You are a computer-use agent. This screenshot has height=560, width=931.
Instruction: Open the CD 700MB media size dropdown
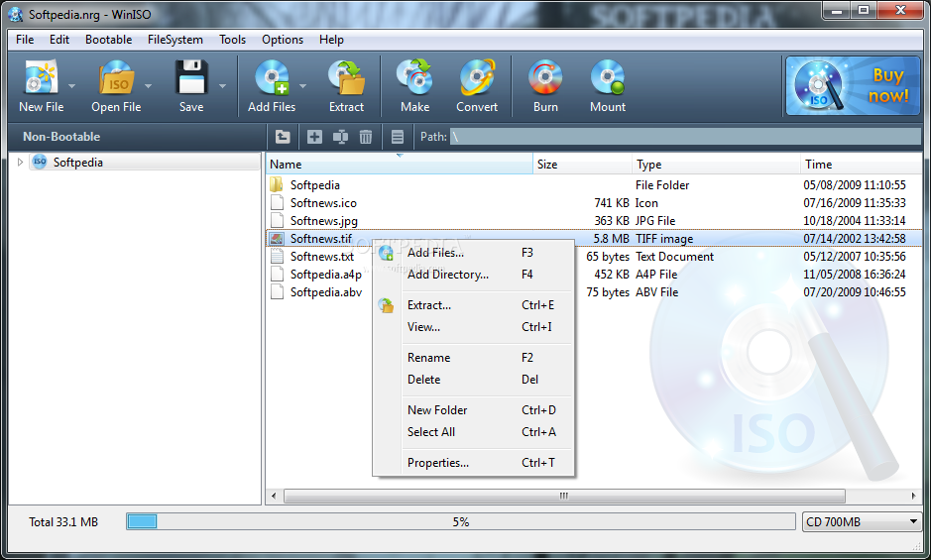861,522
